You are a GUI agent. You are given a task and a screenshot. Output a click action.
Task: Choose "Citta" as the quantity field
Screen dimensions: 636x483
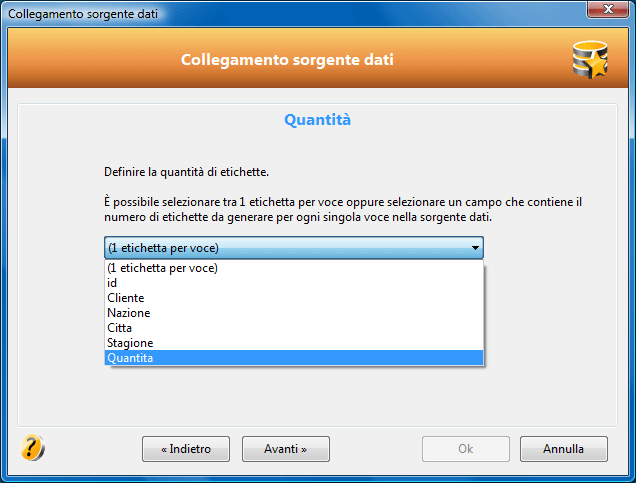pos(294,328)
